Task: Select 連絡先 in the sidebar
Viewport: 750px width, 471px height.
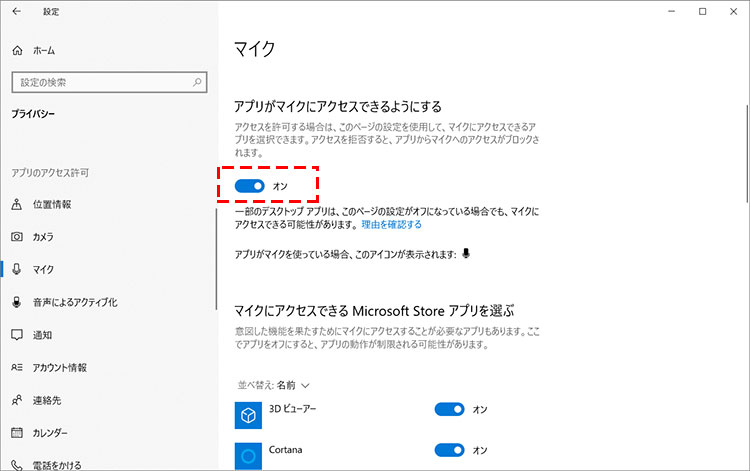Action: [47, 400]
